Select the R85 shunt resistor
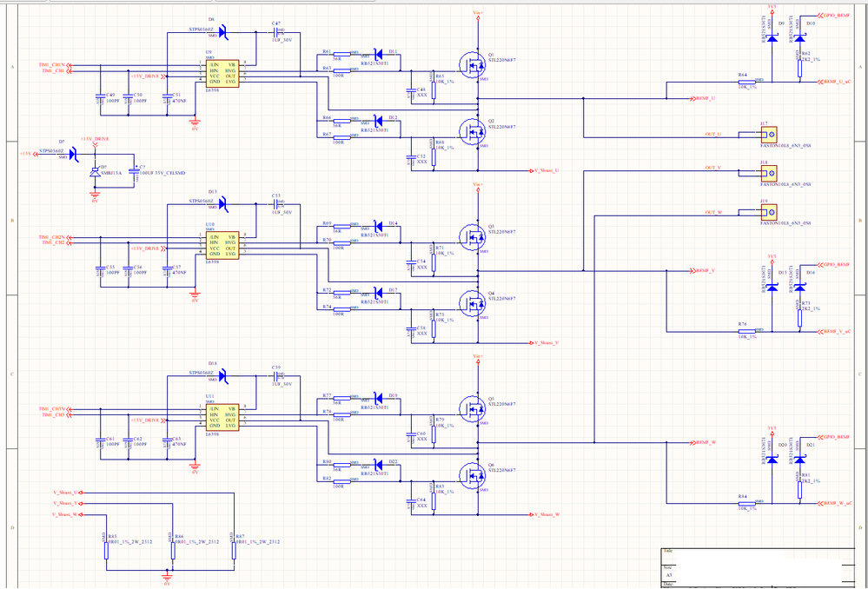This screenshot has width=868, height=589. point(106,550)
